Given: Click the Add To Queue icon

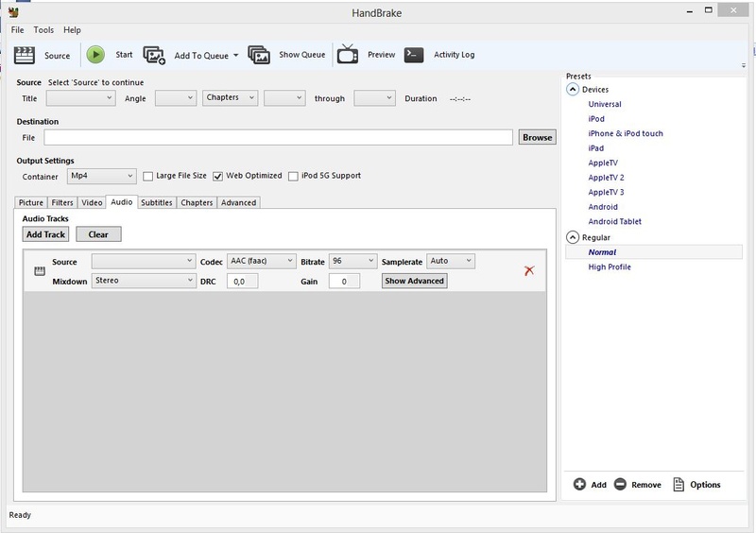Looking at the screenshot, I should pyautogui.click(x=154, y=55).
